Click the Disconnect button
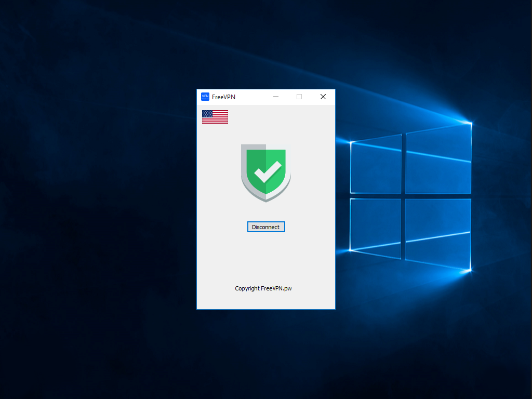Image resolution: width=532 pixels, height=399 pixels. [x=266, y=227]
